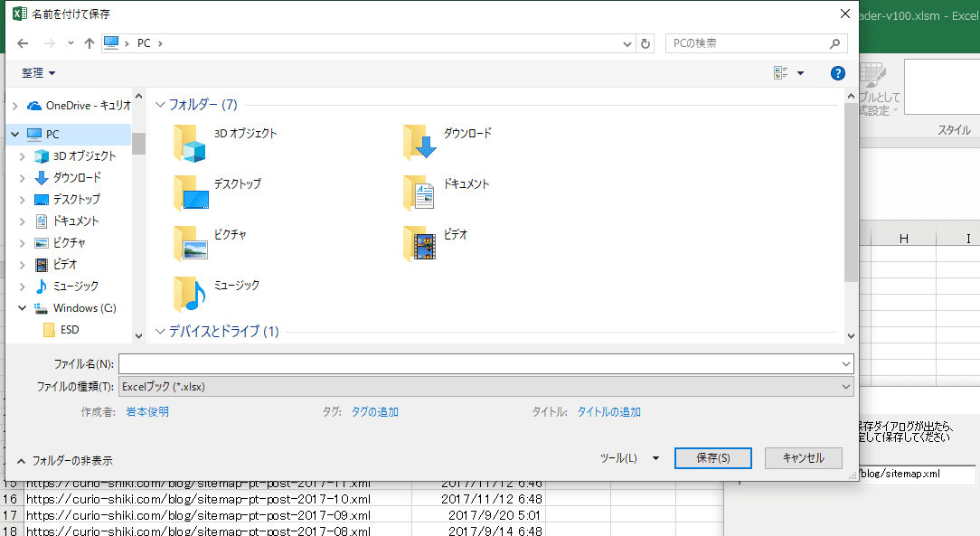This screenshot has height=536, width=980.
Task: Collapse デバイスとドライブ (1) group
Action: click(x=160, y=332)
